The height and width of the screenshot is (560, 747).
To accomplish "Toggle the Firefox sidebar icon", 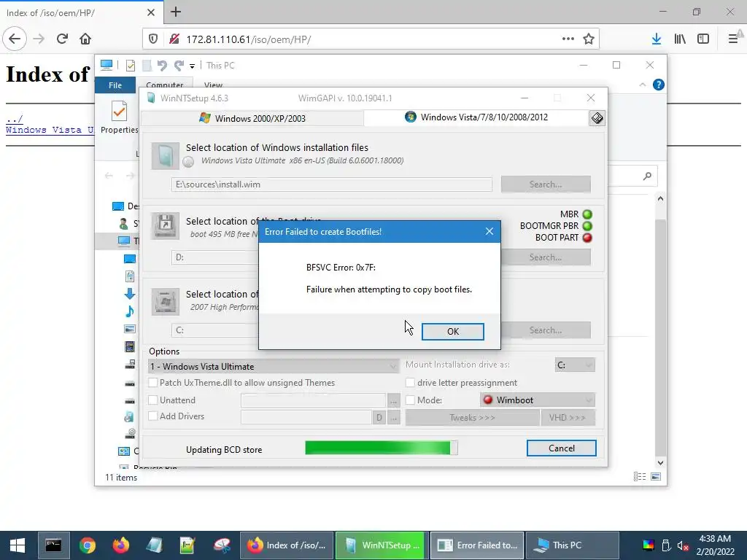I will pos(703,39).
